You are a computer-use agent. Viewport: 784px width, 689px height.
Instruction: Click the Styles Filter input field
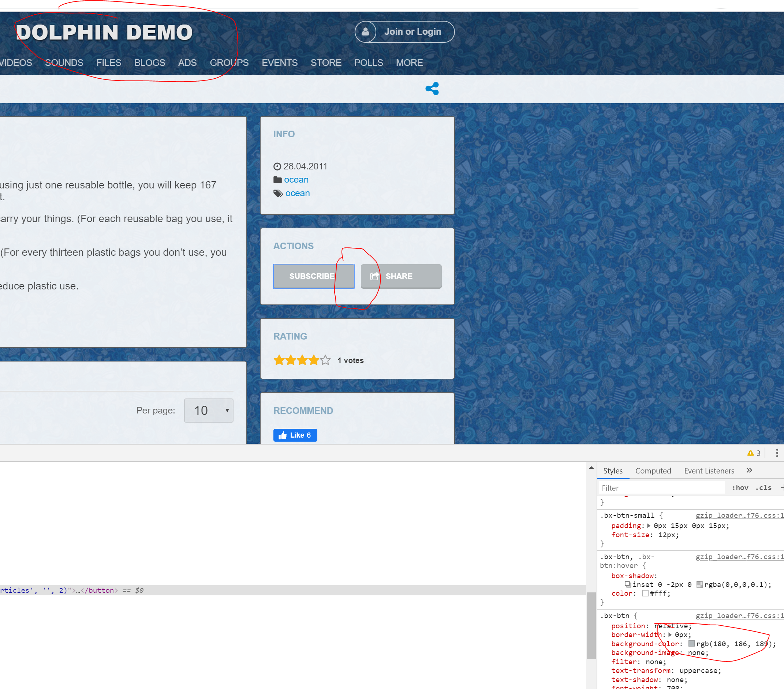[661, 488]
